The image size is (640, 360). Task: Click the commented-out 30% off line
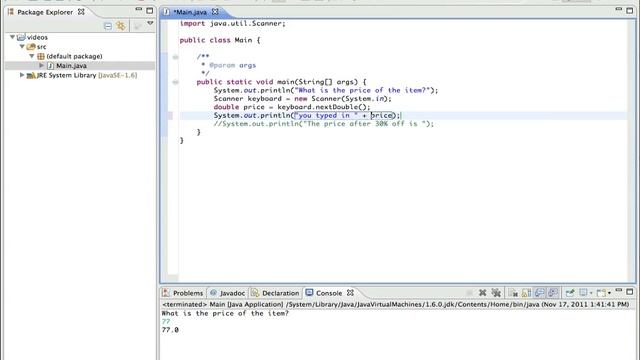click(x=324, y=124)
